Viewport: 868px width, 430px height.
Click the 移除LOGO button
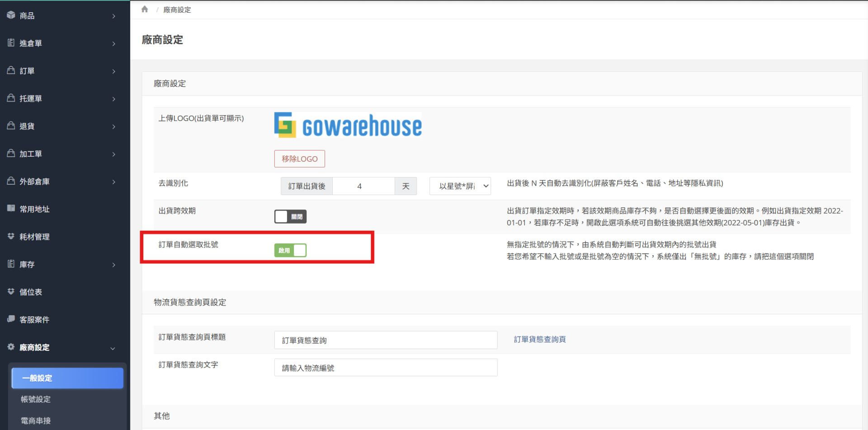[299, 159]
